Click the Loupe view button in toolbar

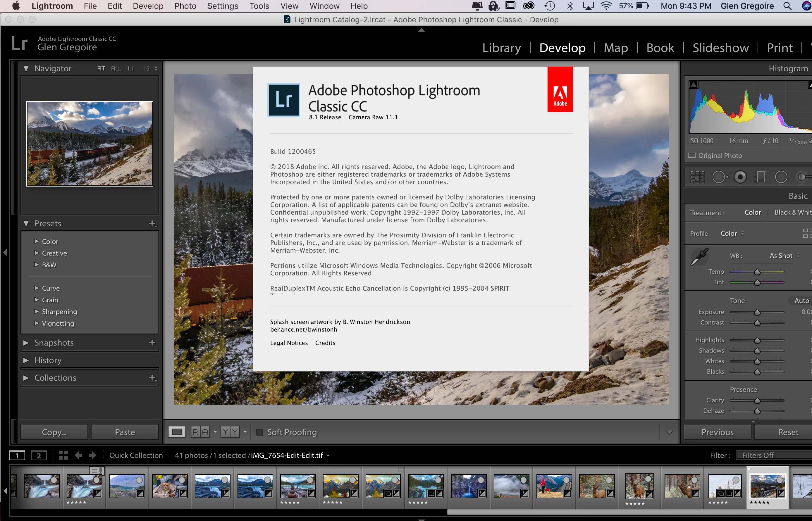(x=177, y=432)
